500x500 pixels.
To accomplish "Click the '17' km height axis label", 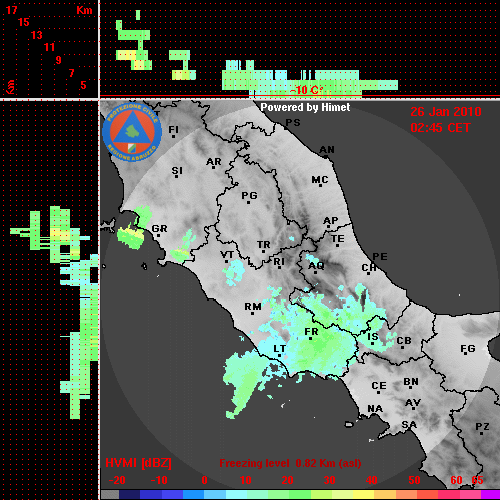I will pos(11,10).
